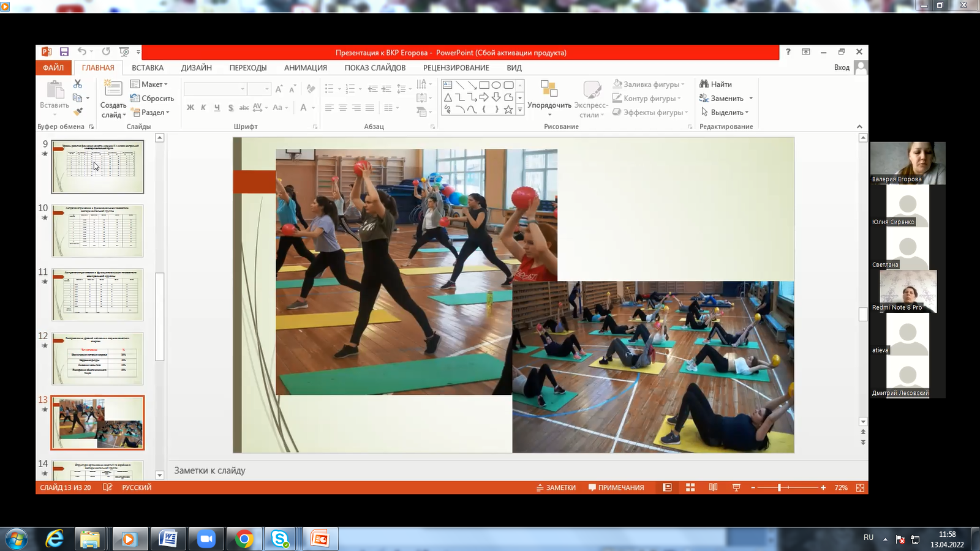
Task: Select the rectangle shape from shapes gallery
Action: (484, 85)
